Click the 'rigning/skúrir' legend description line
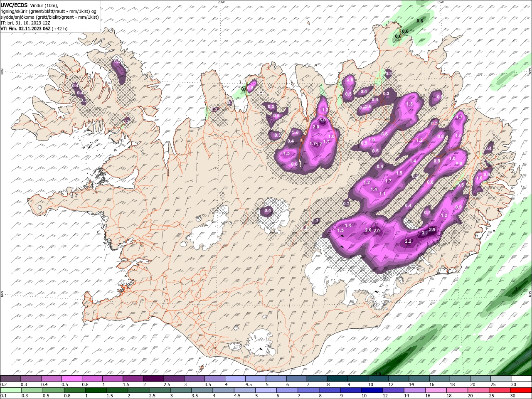The height and width of the screenshot is (399, 532). [x=49, y=11]
